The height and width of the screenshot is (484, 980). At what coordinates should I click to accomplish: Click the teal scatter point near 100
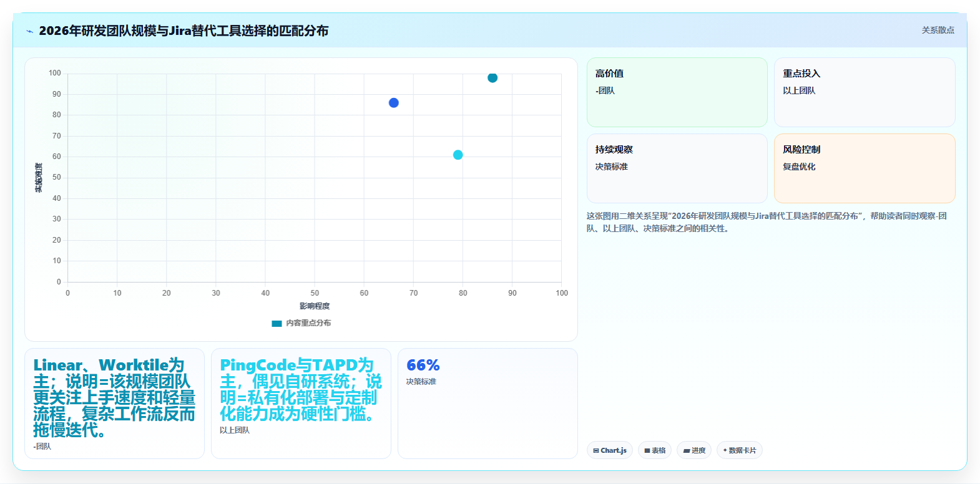pyautogui.click(x=492, y=78)
